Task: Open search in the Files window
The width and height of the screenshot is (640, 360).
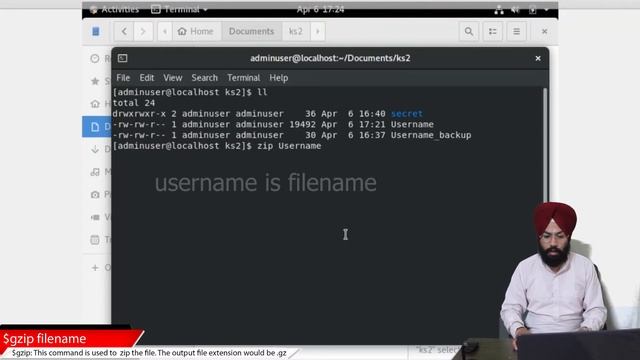Action: pyautogui.click(x=469, y=31)
